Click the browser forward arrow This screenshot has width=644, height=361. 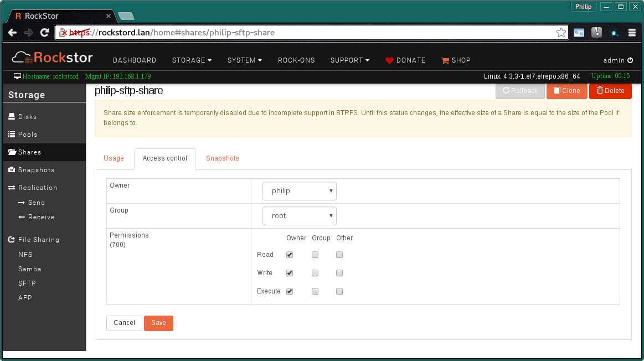tap(28, 33)
